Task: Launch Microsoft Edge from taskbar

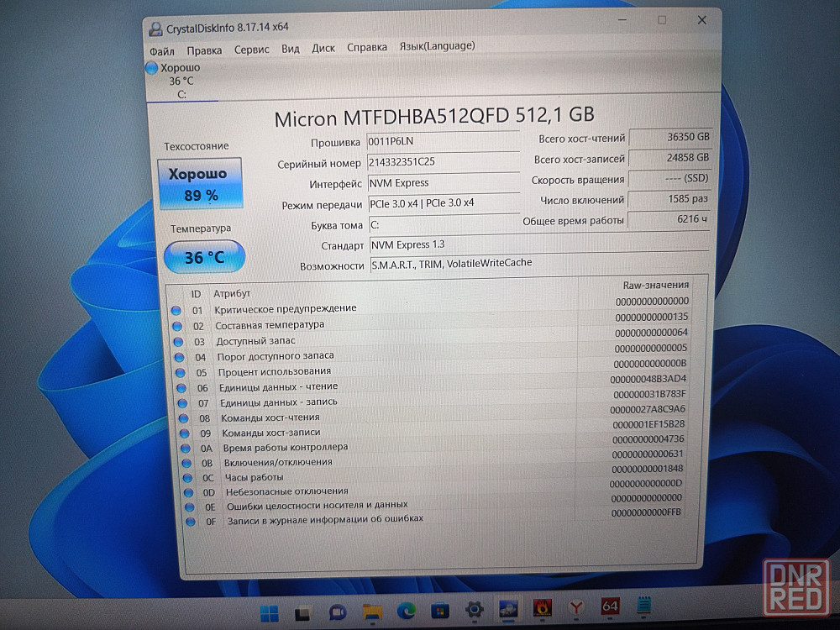Action: (x=407, y=611)
